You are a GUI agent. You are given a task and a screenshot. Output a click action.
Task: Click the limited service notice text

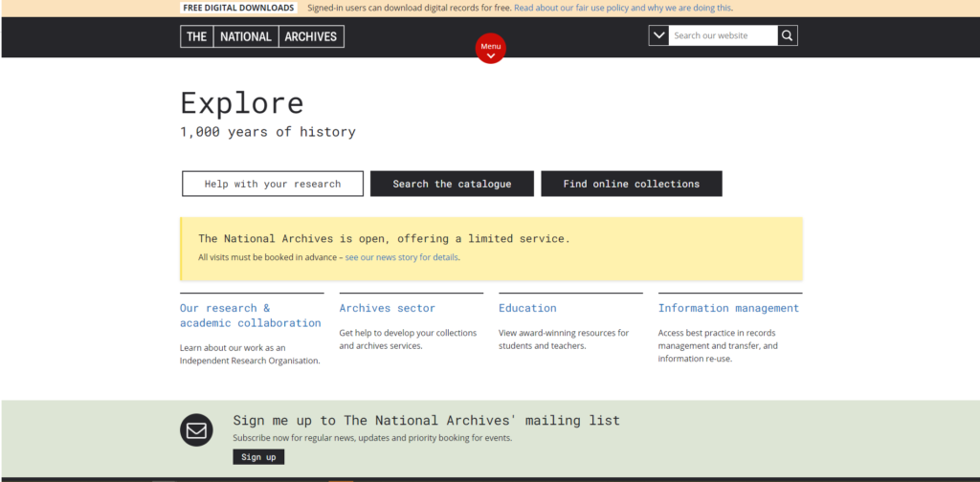(x=385, y=238)
